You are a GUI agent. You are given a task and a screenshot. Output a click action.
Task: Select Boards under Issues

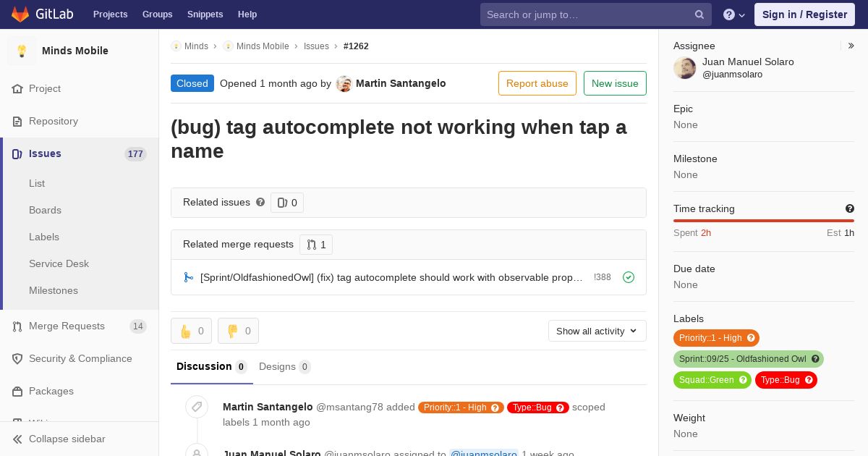45,210
